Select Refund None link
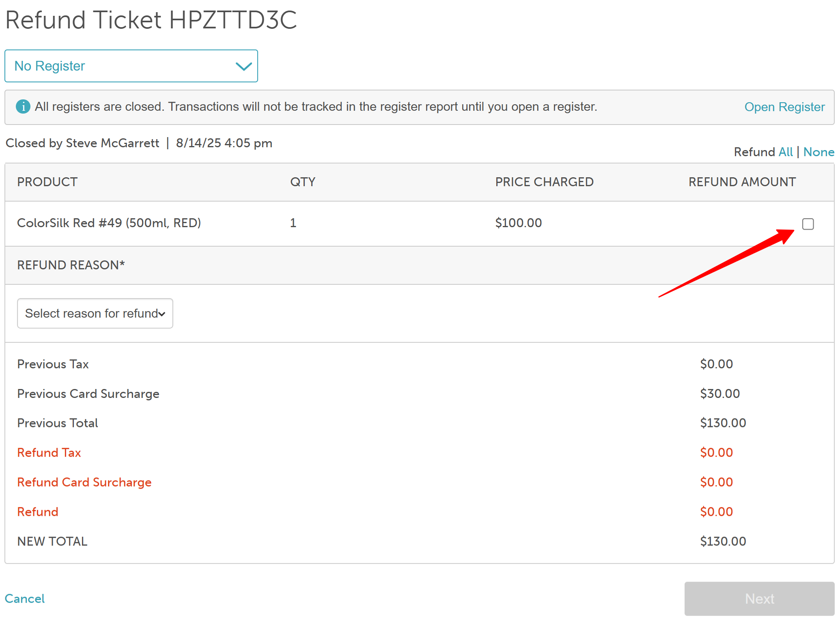The height and width of the screenshot is (619, 840). [x=818, y=152]
